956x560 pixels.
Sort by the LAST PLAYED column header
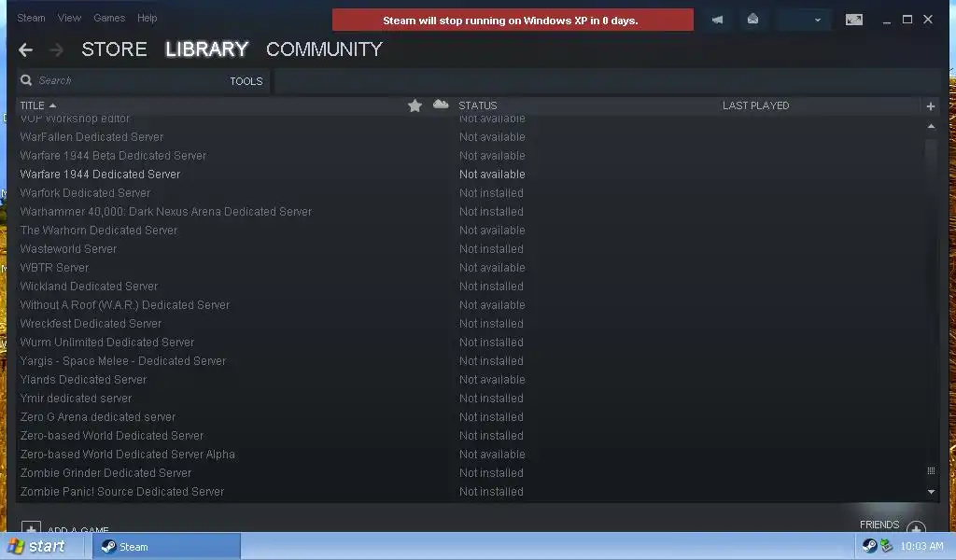(x=756, y=105)
